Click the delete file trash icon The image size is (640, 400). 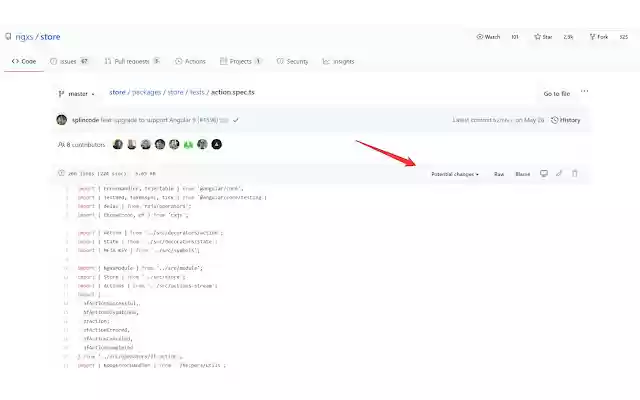click(x=575, y=173)
